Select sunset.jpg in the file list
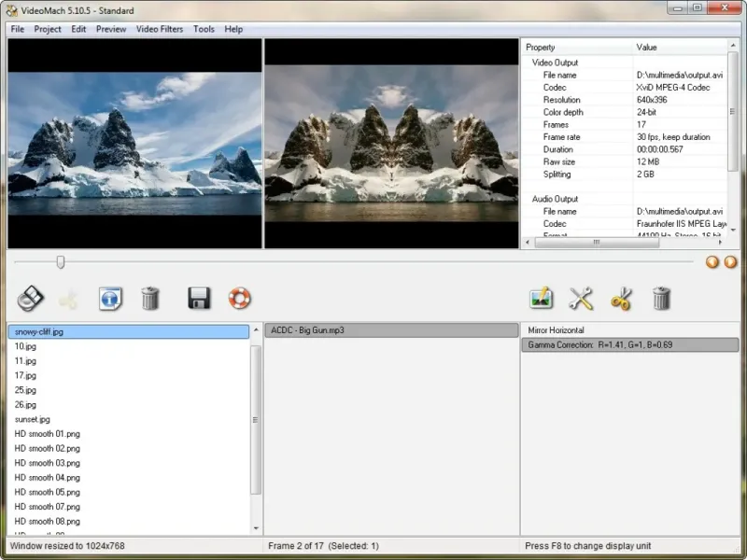Image resolution: width=747 pixels, height=560 pixels. [33, 419]
